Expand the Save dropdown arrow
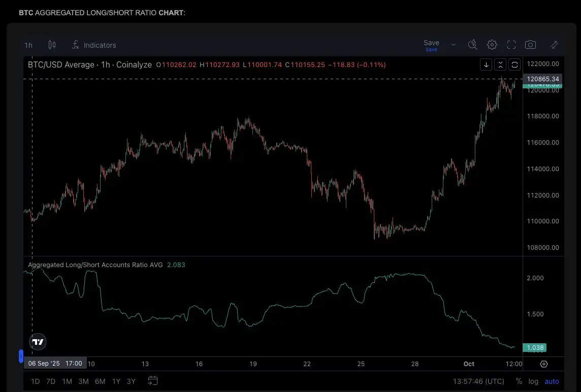 tap(453, 45)
